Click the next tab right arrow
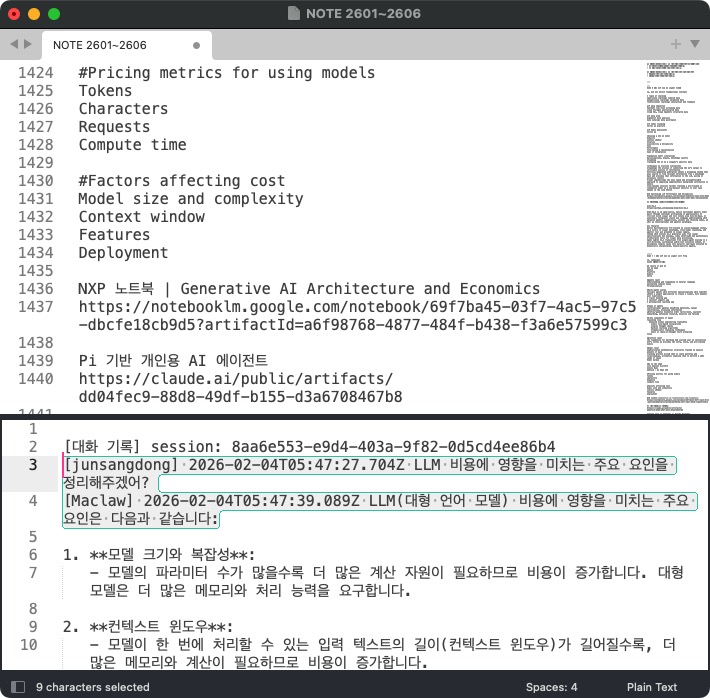The image size is (710, 698). click(x=27, y=45)
